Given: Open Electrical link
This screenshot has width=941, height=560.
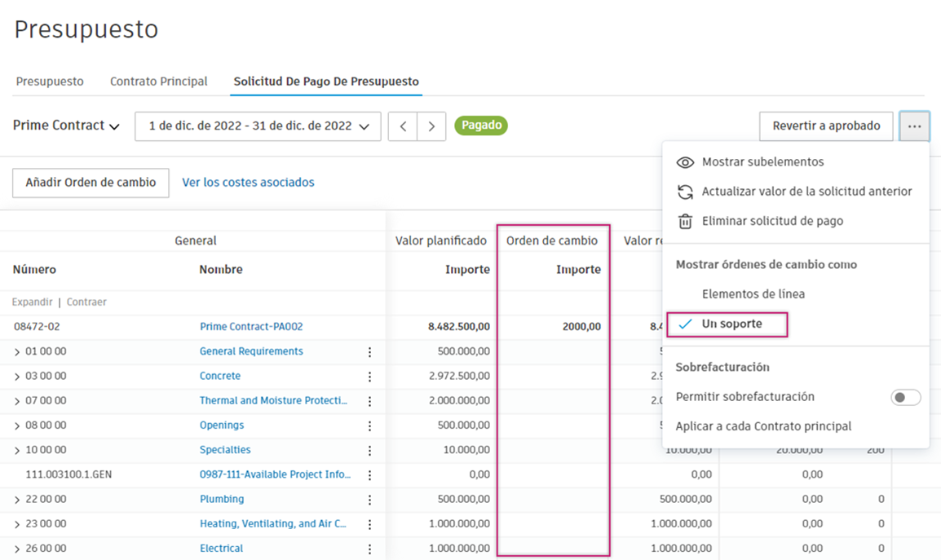Looking at the screenshot, I should [x=221, y=548].
